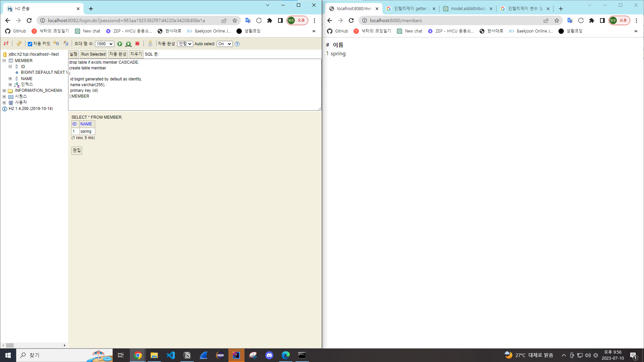Click the red Stop icon
The height and width of the screenshot is (362, 644).
coord(137,44)
